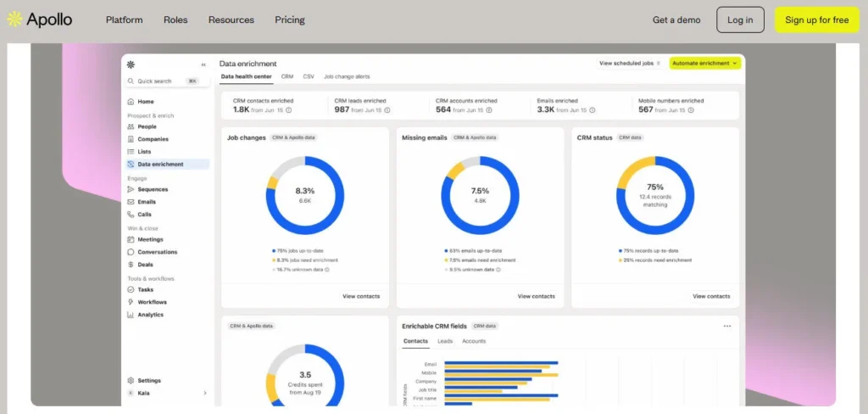Open the Enrichable CRM fields three-dot menu

click(726, 326)
